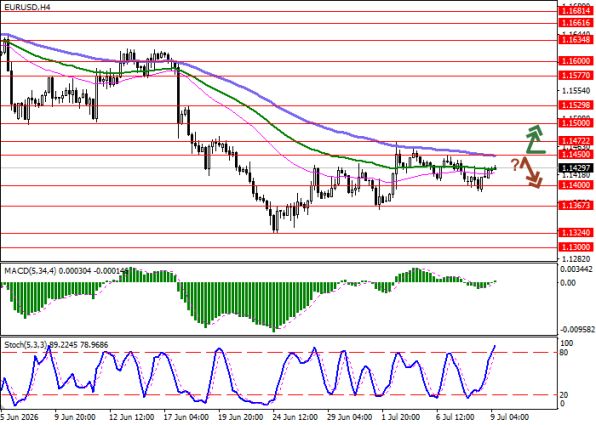
Task: Click the current price tag 1.14297
Action: 576,168
